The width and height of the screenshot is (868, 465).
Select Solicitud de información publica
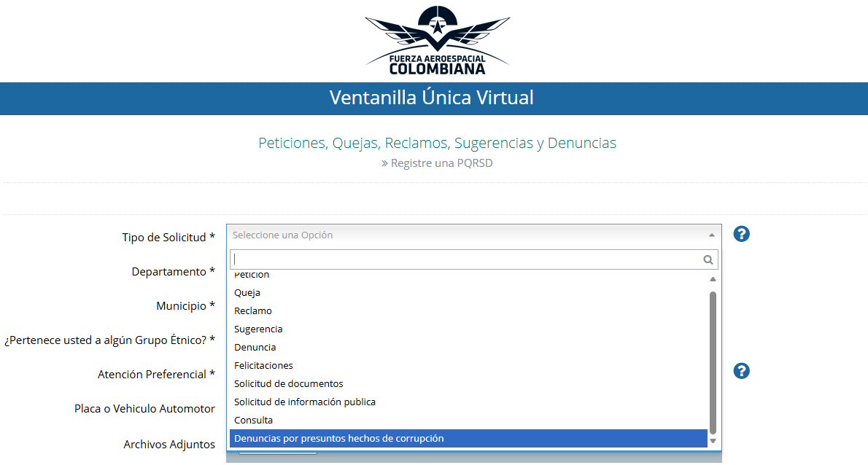[305, 402]
